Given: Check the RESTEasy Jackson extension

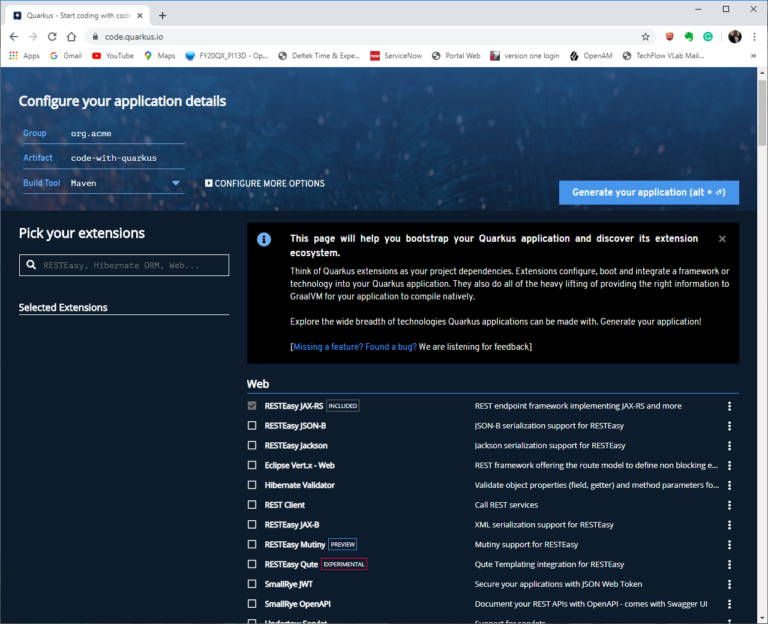Looking at the screenshot, I should click(x=252, y=445).
